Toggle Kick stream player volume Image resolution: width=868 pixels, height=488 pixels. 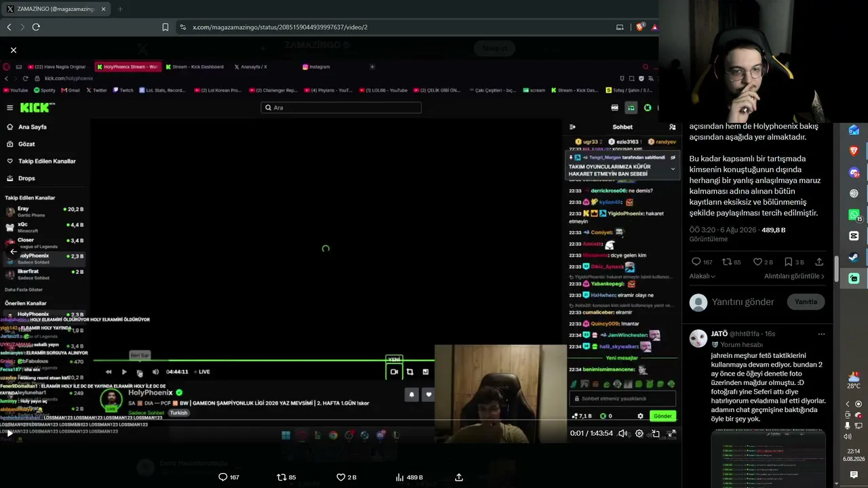point(155,371)
